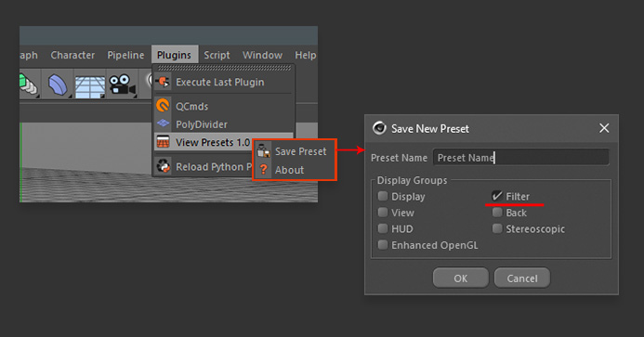Select PolyDivider plugin entry

pos(224,124)
